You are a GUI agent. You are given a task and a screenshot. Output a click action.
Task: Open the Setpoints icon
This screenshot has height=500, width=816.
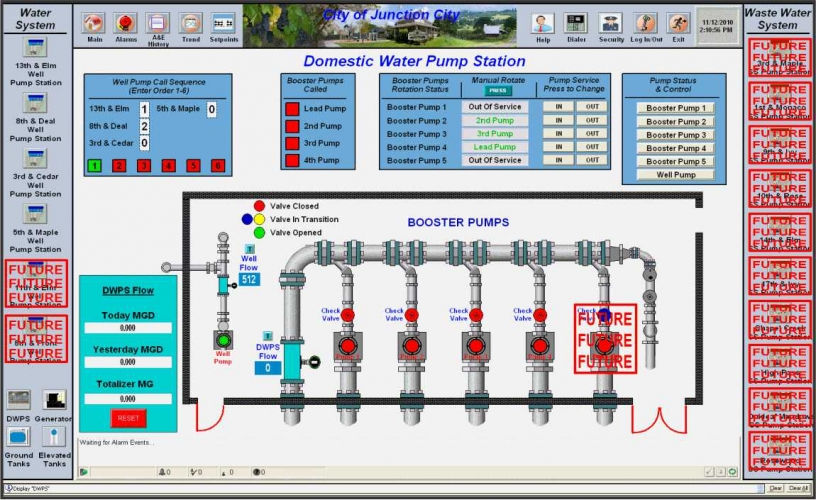pyautogui.click(x=224, y=24)
